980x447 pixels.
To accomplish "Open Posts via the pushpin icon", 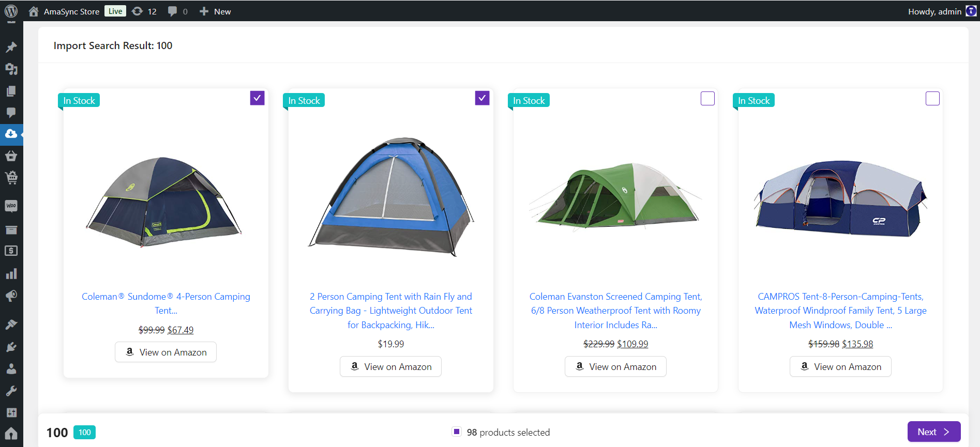I will (11, 48).
